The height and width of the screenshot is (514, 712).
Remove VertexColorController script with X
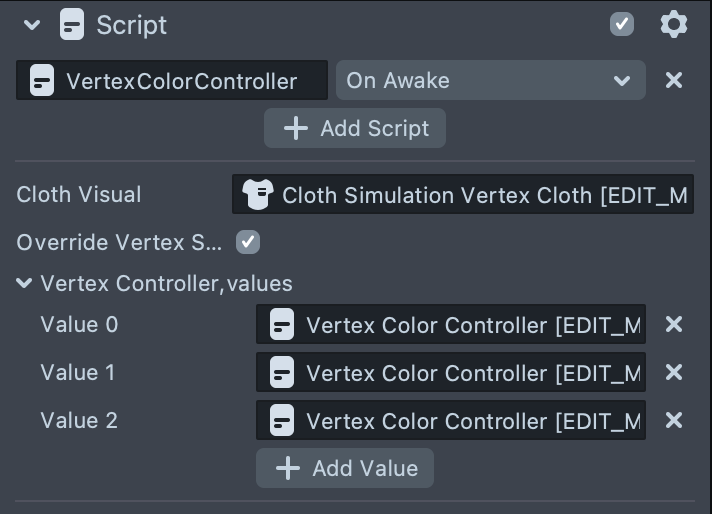point(674,80)
